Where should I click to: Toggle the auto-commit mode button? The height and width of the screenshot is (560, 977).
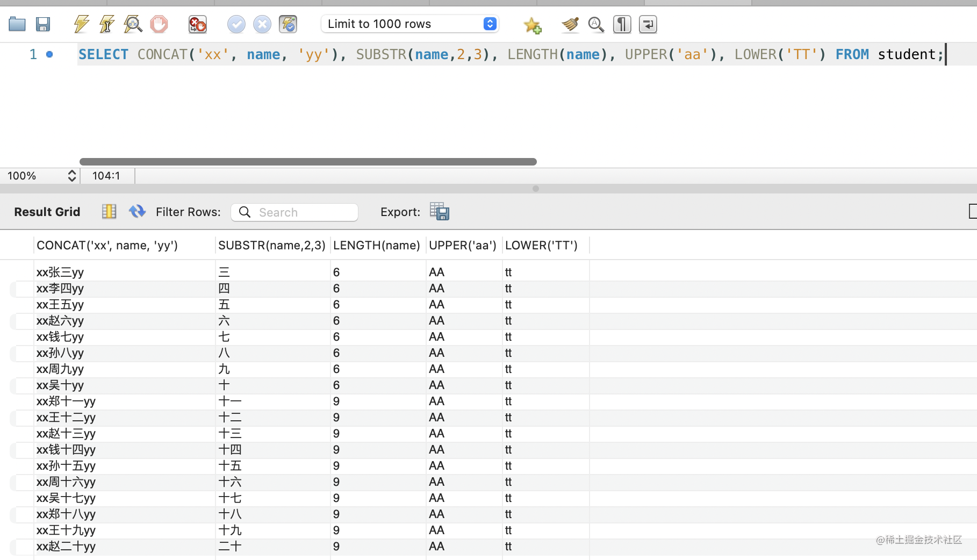pos(288,24)
